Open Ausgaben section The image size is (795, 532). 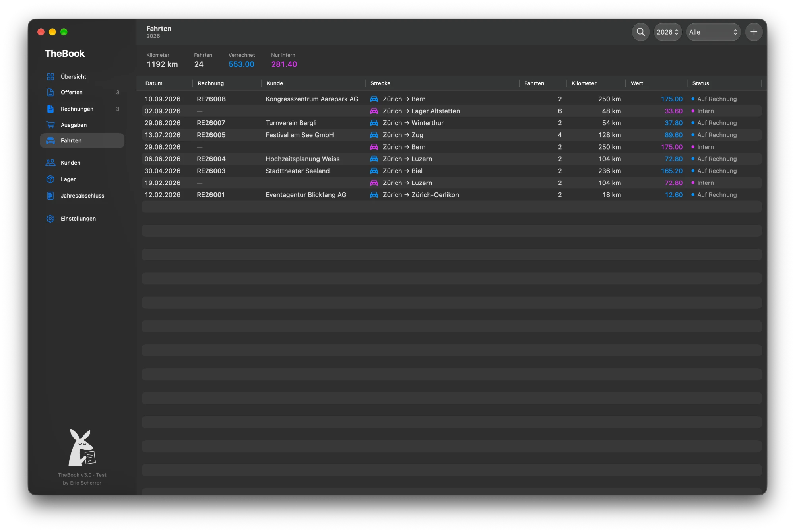click(x=82, y=125)
